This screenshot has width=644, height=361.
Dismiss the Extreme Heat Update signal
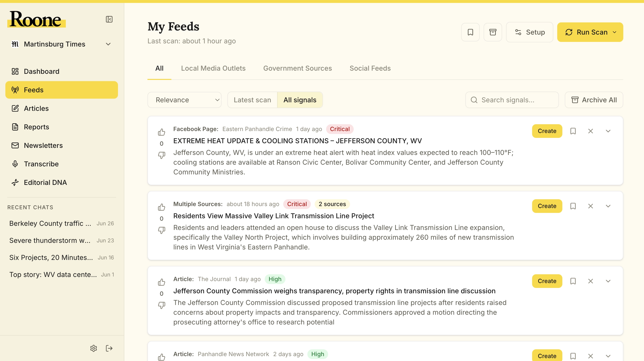tap(591, 131)
